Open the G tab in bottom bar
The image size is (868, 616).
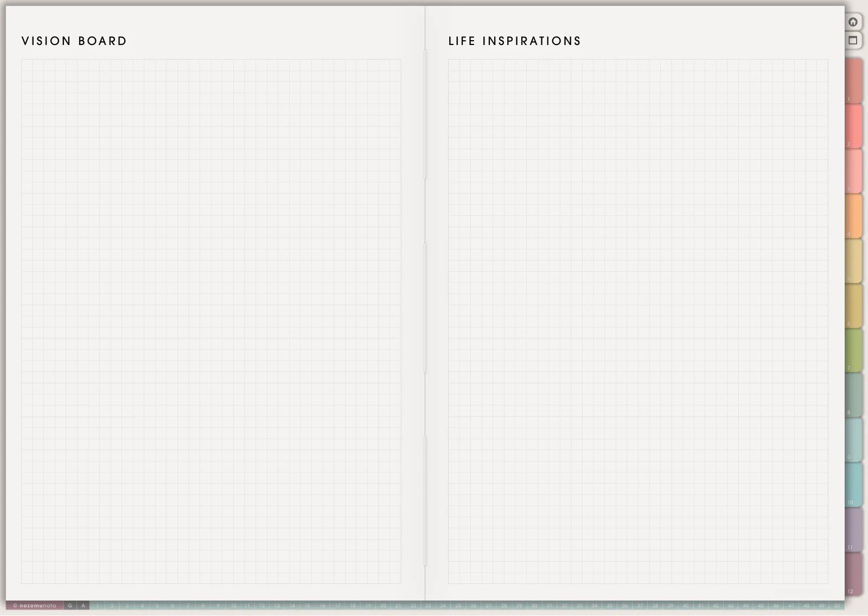[70, 606]
